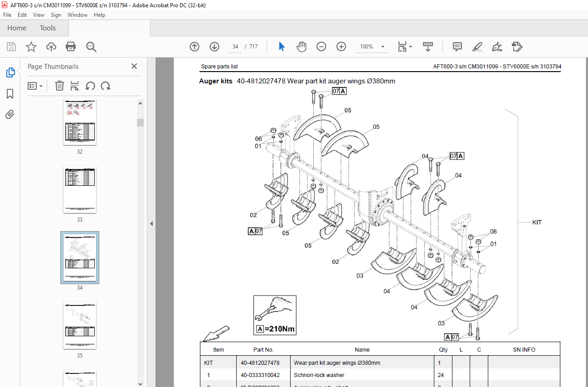Open the Attachments paperclip panel
The image size is (588, 387).
(x=10, y=114)
